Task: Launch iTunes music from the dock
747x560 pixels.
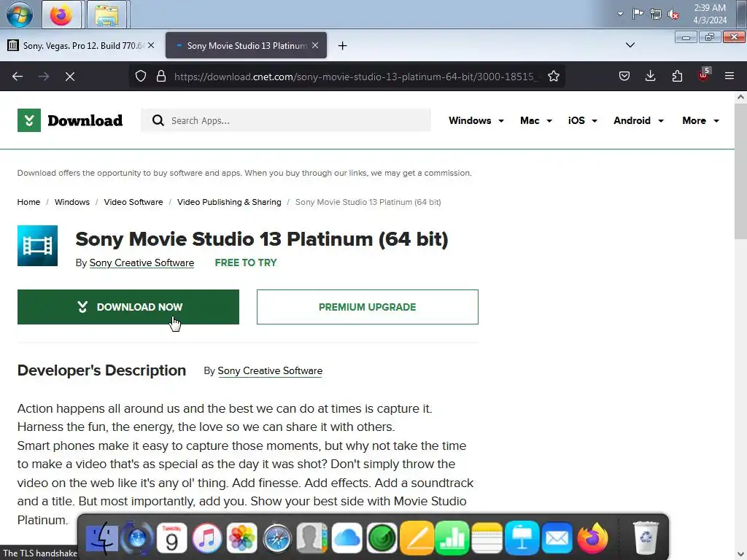Action: pyautogui.click(x=206, y=539)
